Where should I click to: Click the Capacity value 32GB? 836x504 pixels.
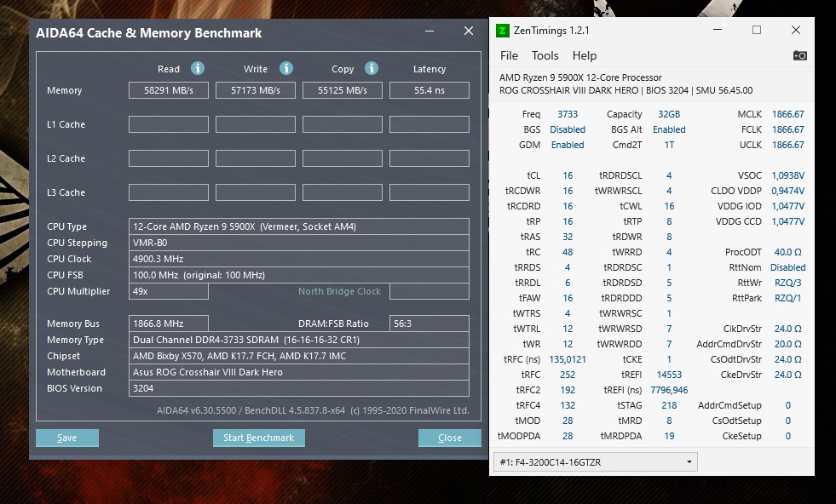click(x=669, y=114)
